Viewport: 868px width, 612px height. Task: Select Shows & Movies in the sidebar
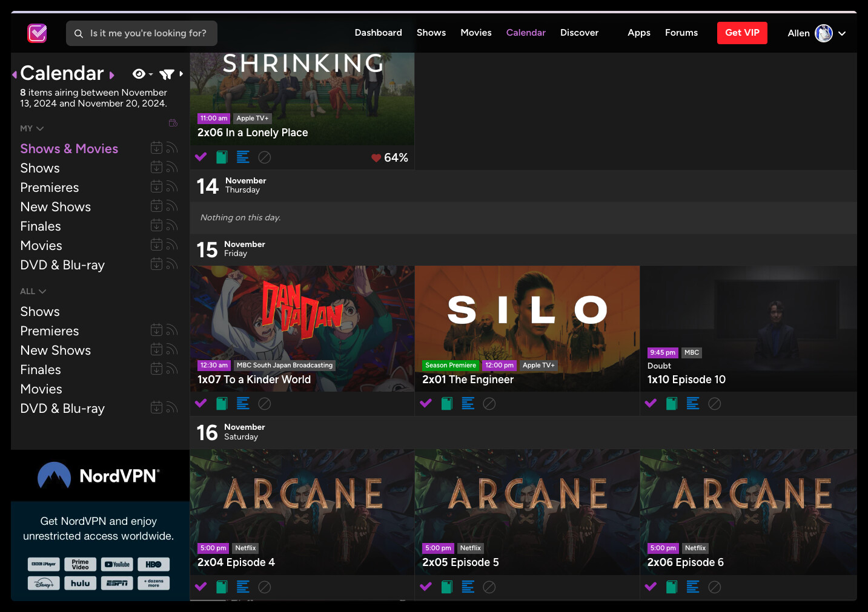click(x=69, y=149)
